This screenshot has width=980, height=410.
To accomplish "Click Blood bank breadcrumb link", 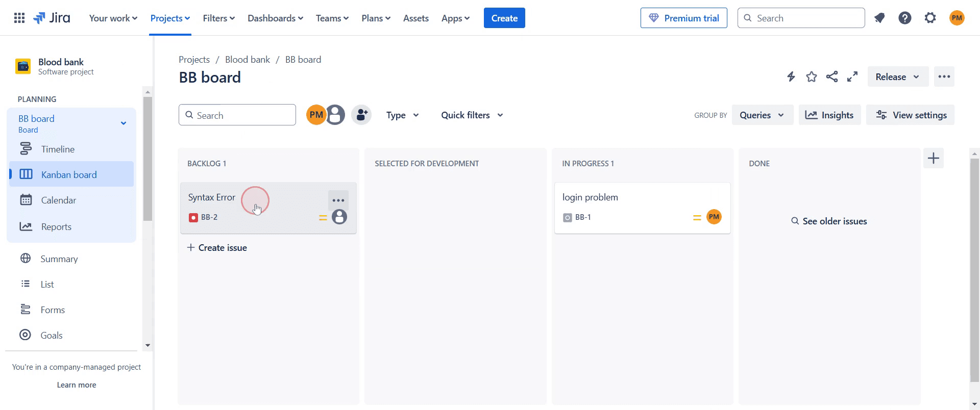I will (248, 60).
